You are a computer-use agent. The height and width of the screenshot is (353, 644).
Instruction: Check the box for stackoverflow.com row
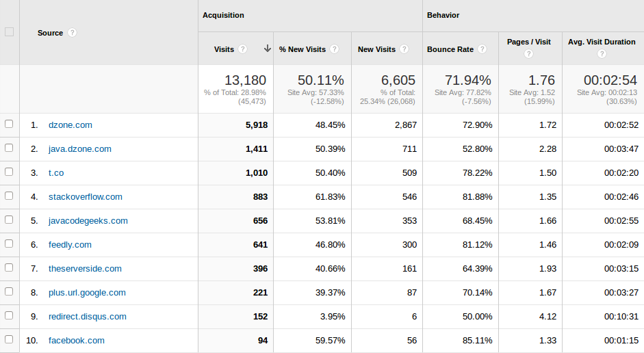9,196
